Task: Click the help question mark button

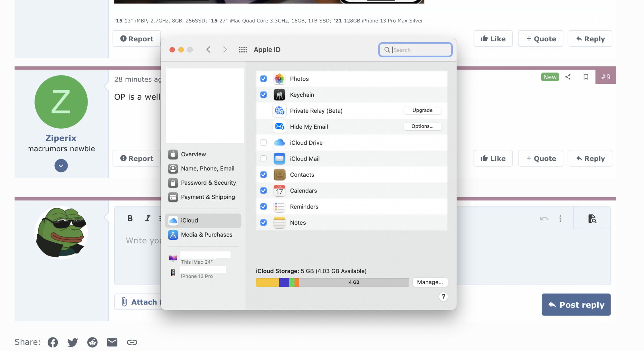Action: point(443,297)
